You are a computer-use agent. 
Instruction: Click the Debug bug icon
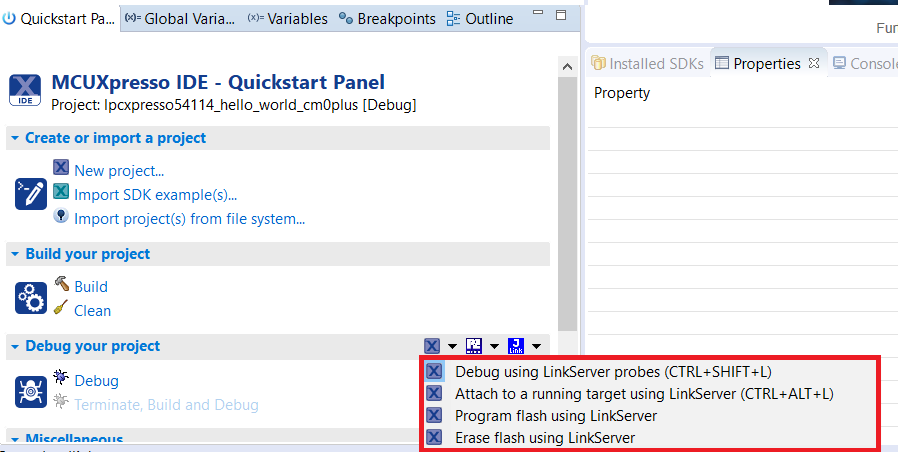tap(62, 379)
